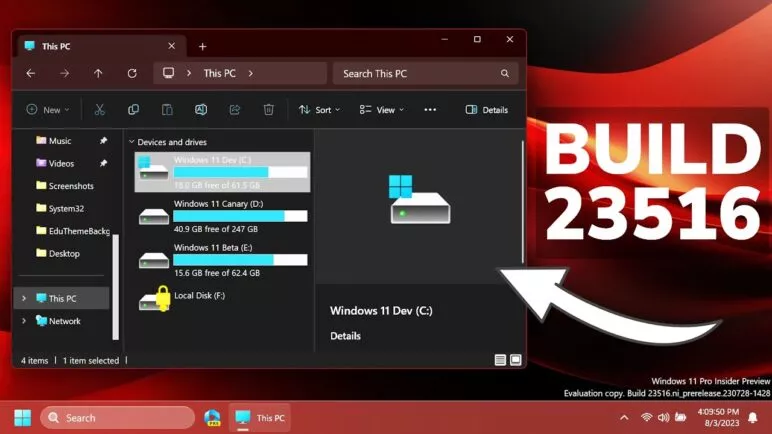Add a new File Explorer tab
Screen dimensions: 772x434
(x=202, y=46)
